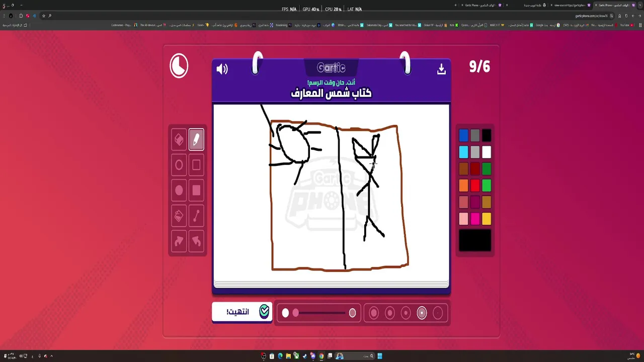Pick the orange color swatch

pyautogui.click(x=463, y=186)
